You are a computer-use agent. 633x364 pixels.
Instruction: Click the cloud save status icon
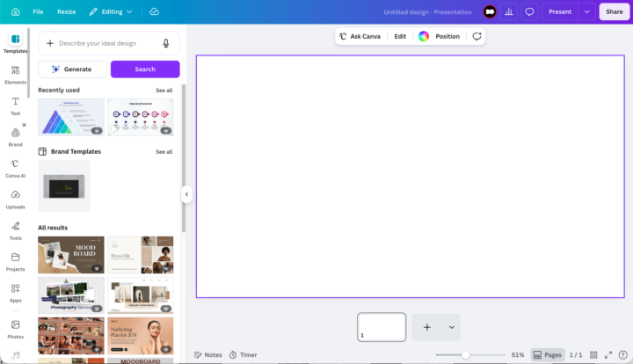154,11
